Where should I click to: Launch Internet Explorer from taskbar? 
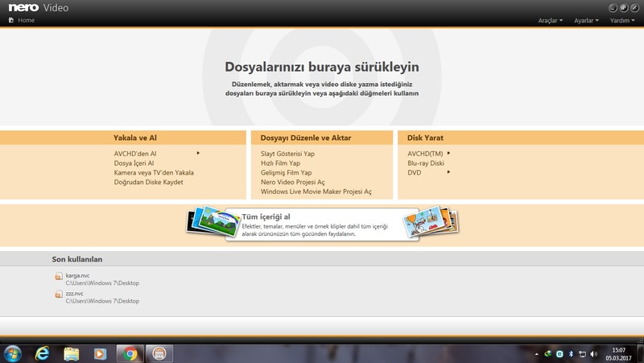pos(42,353)
